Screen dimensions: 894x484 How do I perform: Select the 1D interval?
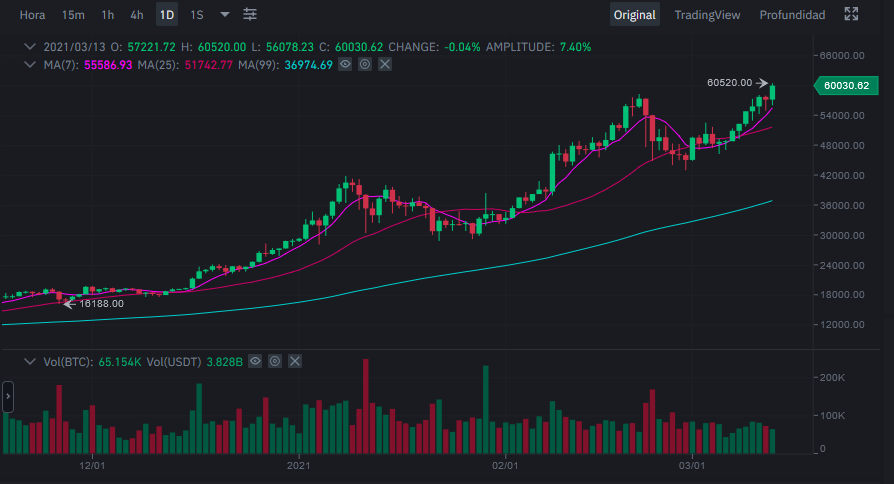(167, 15)
